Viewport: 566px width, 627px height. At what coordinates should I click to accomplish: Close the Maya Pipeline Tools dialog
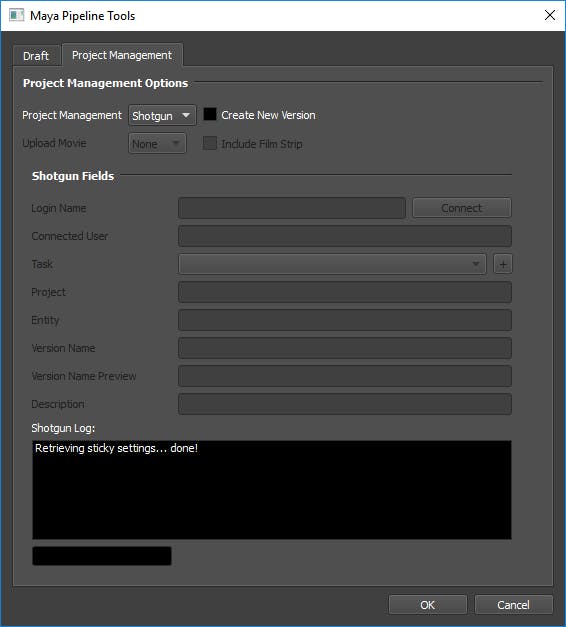(x=550, y=15)
